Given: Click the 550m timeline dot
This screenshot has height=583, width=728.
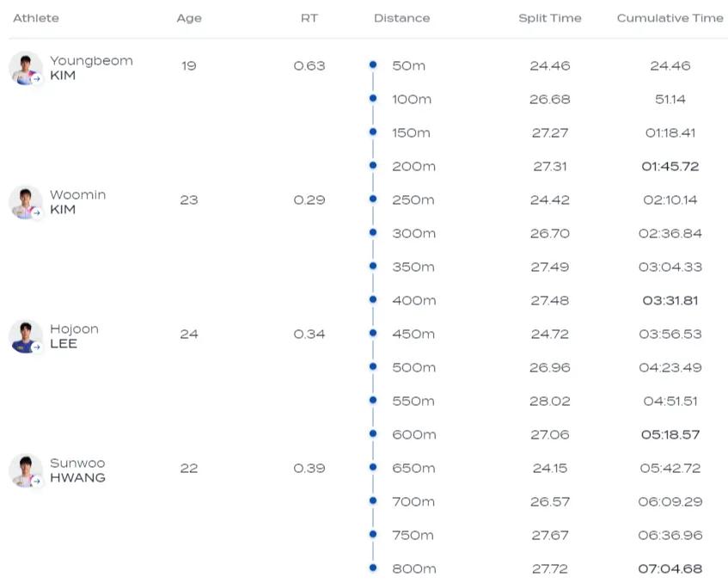Looking at the screenshot, I should click(x=373, y=400).
